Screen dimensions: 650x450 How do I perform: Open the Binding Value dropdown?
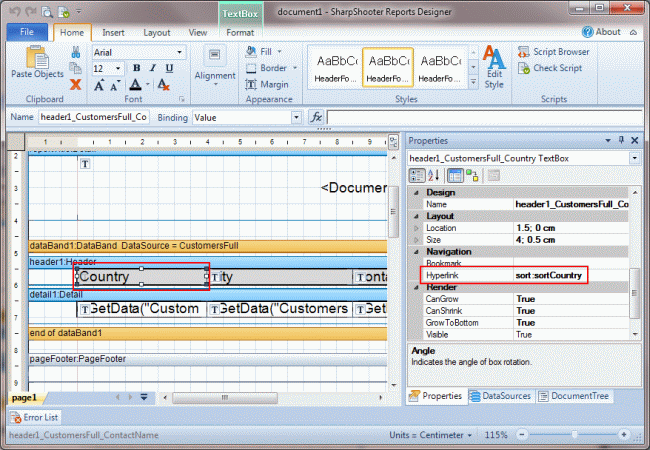tap(295, 117)
